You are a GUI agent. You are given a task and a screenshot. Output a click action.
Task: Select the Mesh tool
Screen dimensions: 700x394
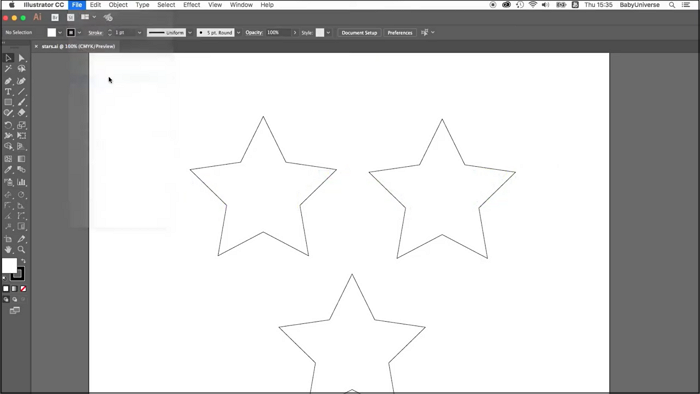click(8, 159)
